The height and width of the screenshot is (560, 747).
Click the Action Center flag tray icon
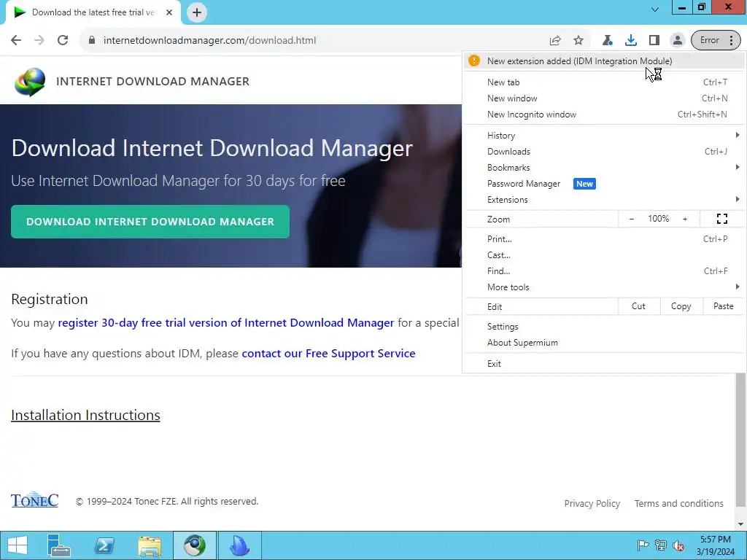tap(642, 545)
